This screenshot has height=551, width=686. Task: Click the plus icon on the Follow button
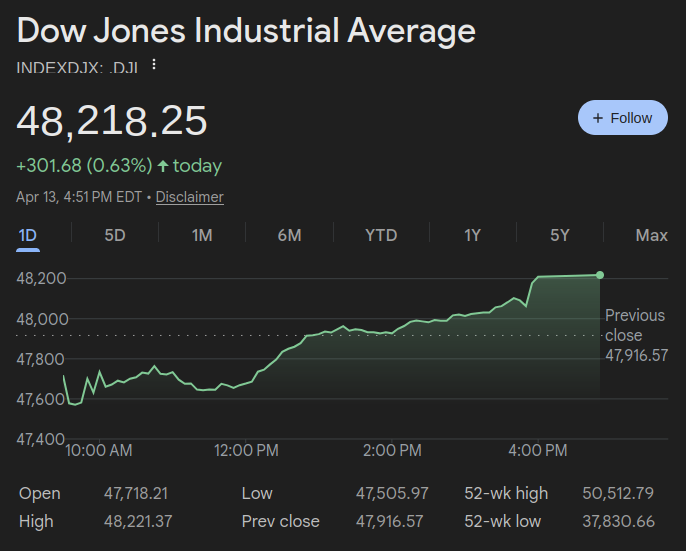[598, 118]
